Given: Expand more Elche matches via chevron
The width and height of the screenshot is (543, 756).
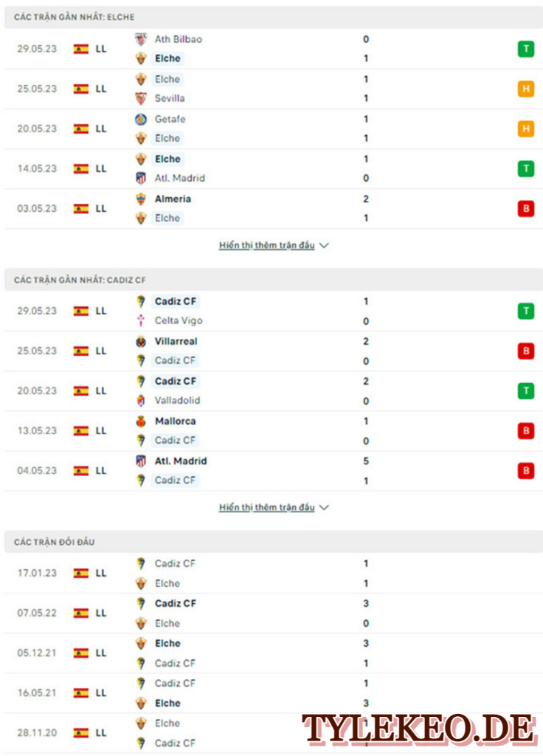Looking at the screenshot, I should (x=324, y=245).
